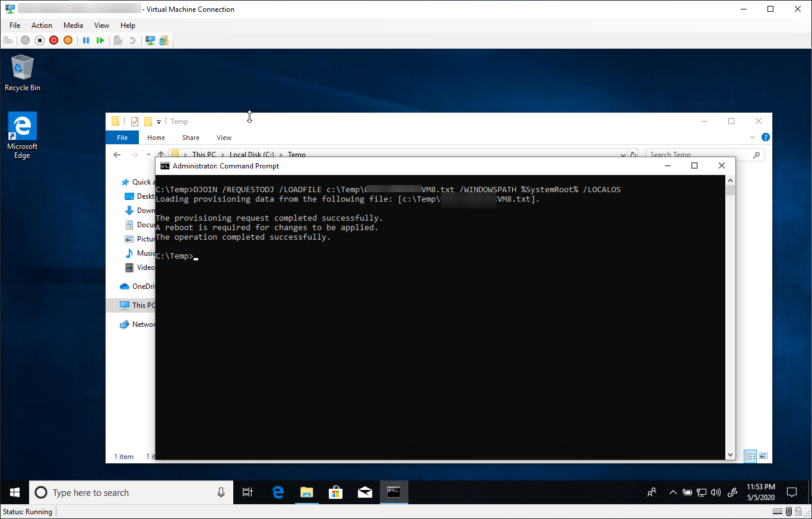Image resolution: width=812 pixels, height=519 pixels.
Task: Open Task View on the taskbar
Action: point(248,492)
